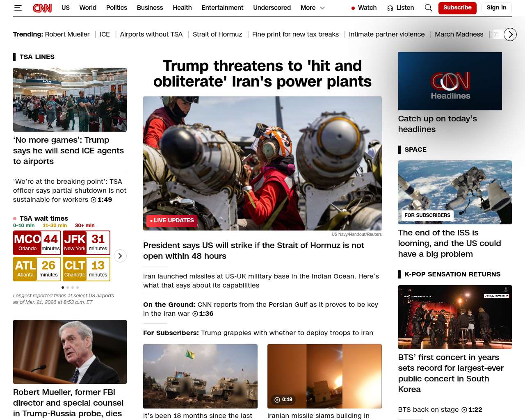525x420 pixels.
Task: Open It's been 18 months since story
Action: (198, 416)
